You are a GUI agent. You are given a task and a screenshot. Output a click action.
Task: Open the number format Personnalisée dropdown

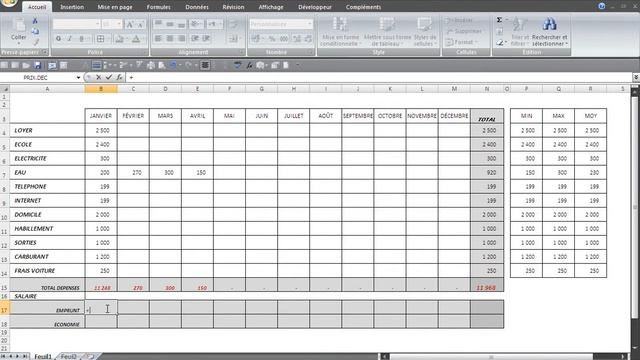(309, 24)
